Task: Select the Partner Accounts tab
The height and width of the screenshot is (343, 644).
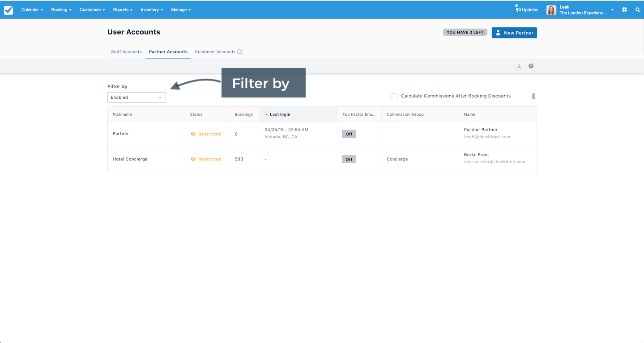Action: tap(168, 52)
